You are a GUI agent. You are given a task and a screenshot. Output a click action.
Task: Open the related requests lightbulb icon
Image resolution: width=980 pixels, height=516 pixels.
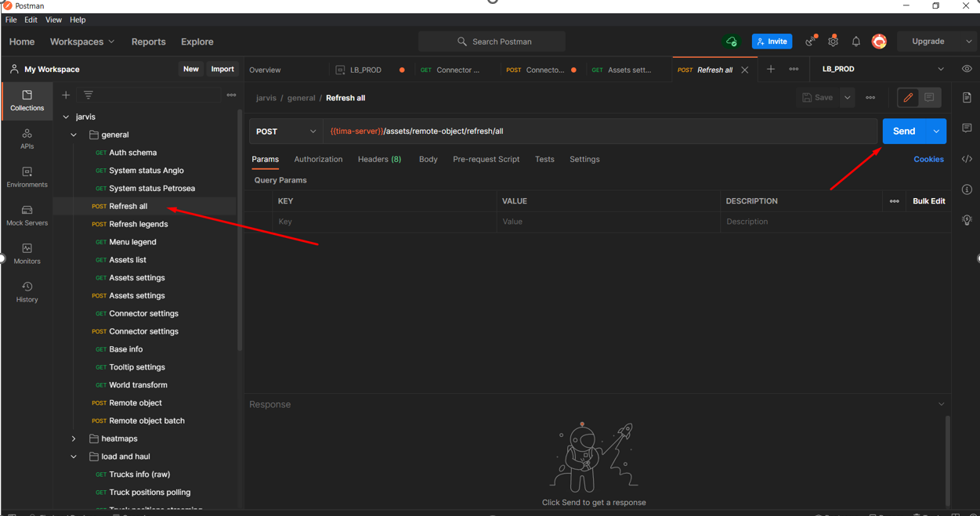tap(967, 220)
